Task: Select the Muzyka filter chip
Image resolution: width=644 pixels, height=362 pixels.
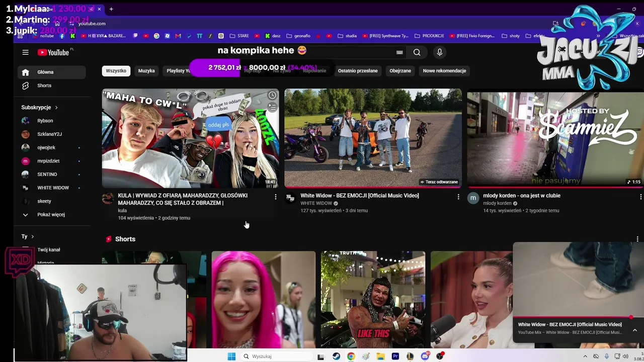Action: [146, 71]
